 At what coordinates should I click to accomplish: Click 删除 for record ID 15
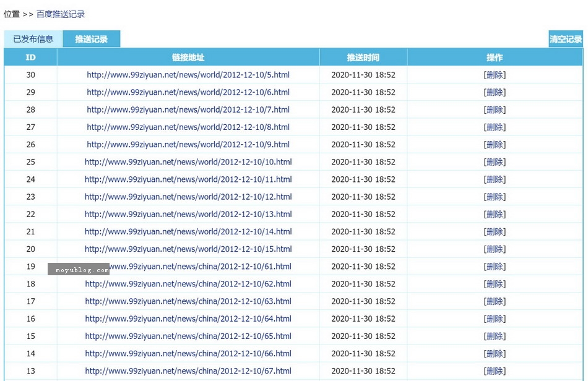point(495,336)
